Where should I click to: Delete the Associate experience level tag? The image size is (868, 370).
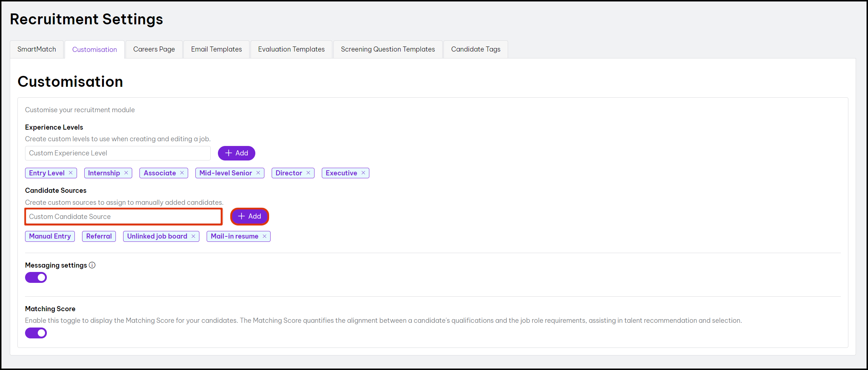[182, 173]
